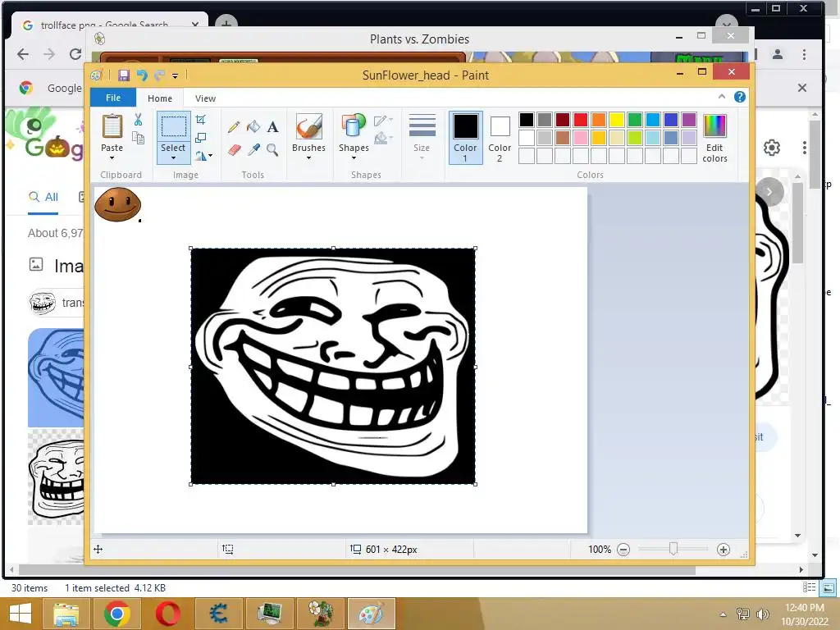840x630 pixels.
Task: Click Save icon in Paint quick access toolbar
Action: (x=124, y=75)
